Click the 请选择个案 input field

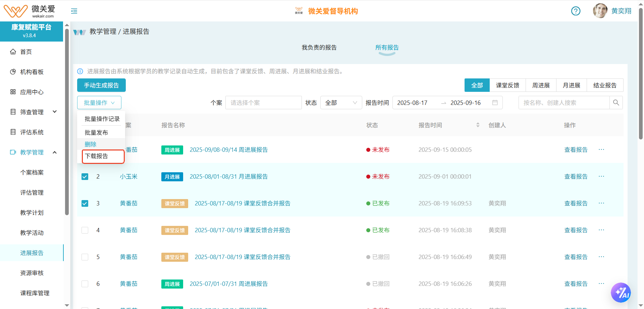click(x=263, y=103)
